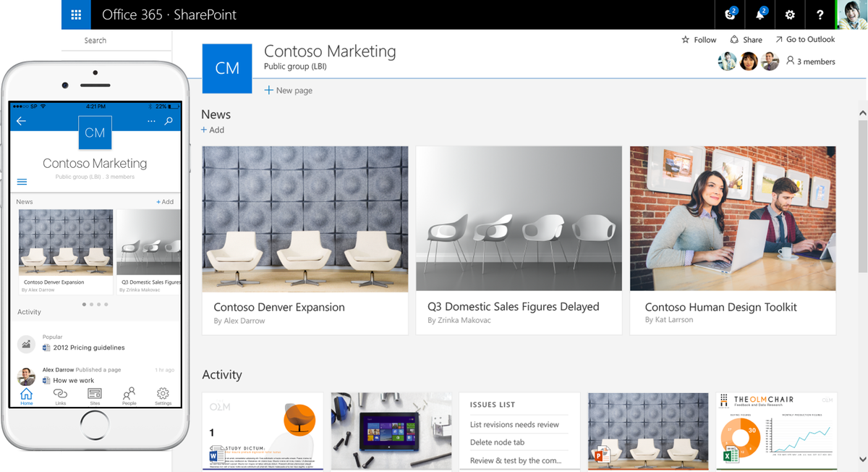
Task: Click the Word file icon on activity card
Action: (x=217, y=456)
